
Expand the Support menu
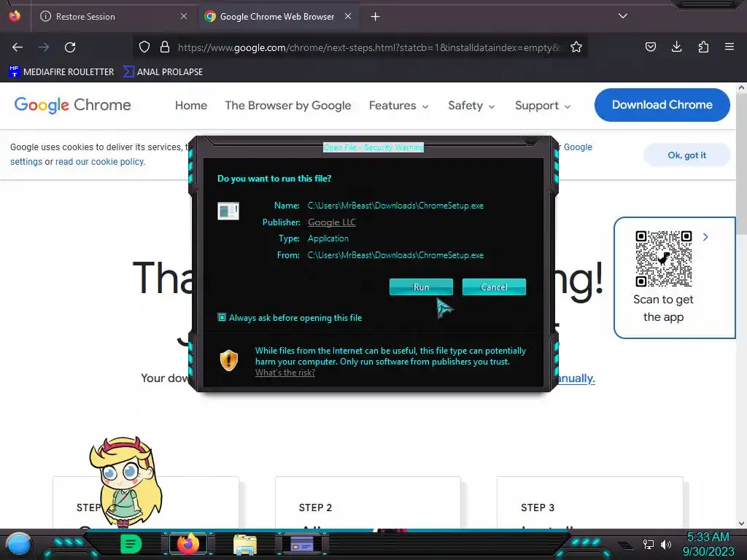click(x=543, y=105)
